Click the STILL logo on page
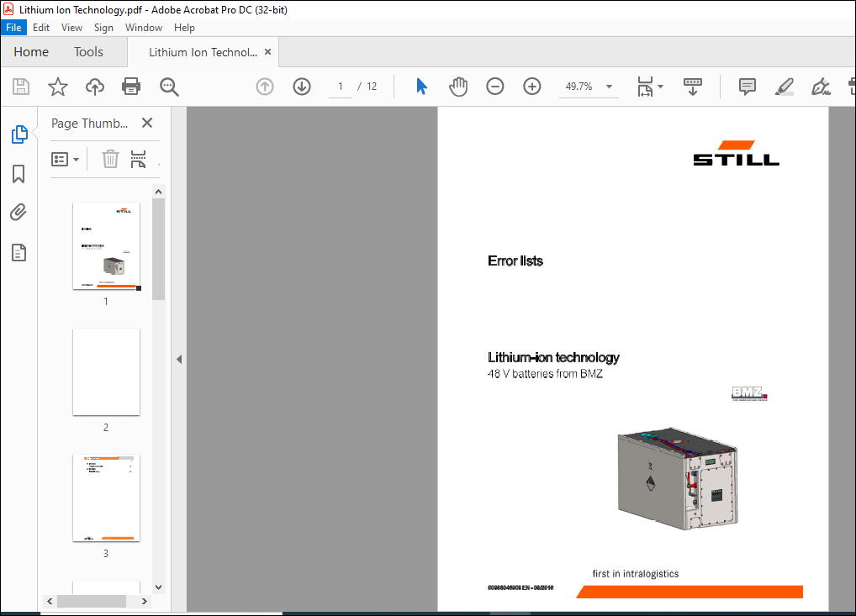The width and height of the screenshot is (856, 616). pos(737,153)
